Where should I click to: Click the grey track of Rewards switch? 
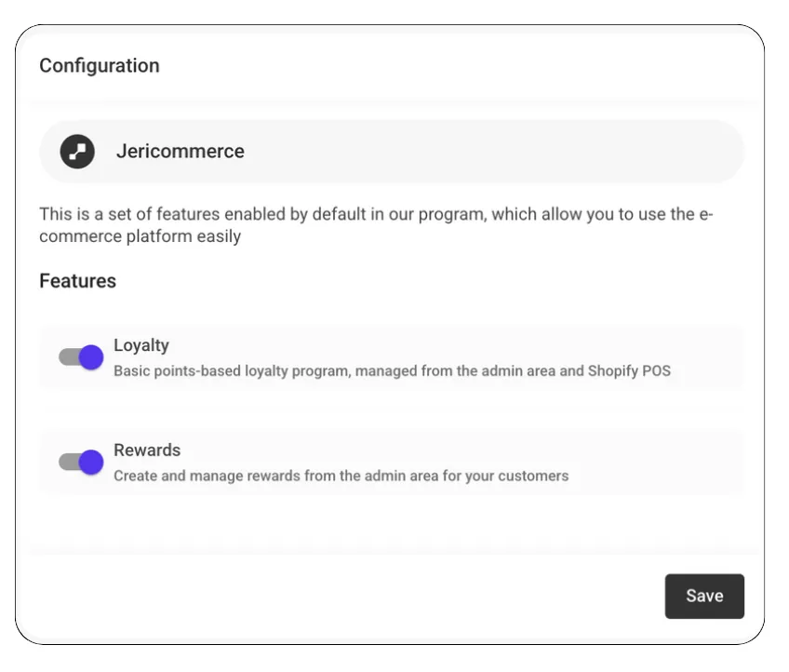click(66, 462)
